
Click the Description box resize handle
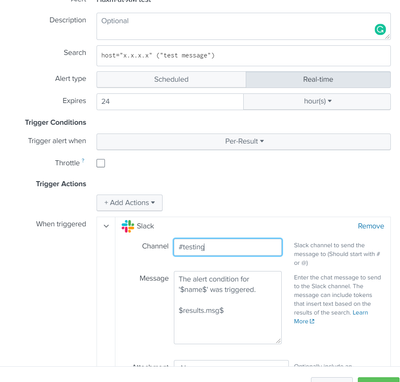387,37
